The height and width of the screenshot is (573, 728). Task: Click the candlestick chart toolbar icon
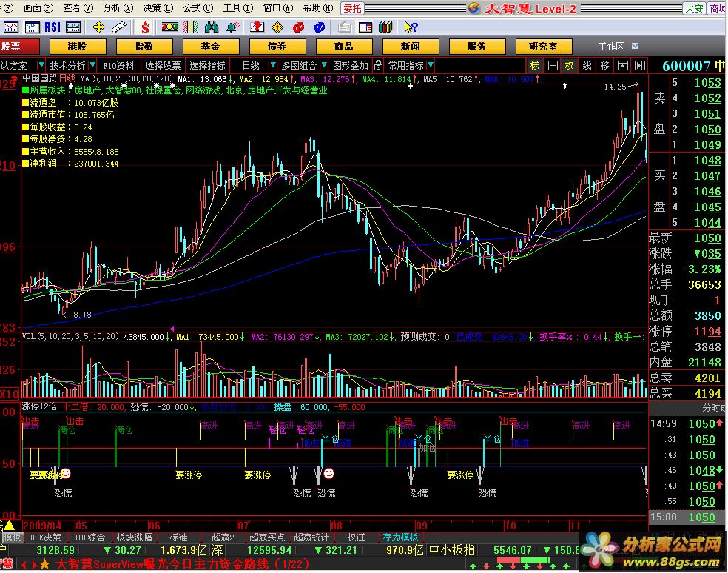[32, 27]
